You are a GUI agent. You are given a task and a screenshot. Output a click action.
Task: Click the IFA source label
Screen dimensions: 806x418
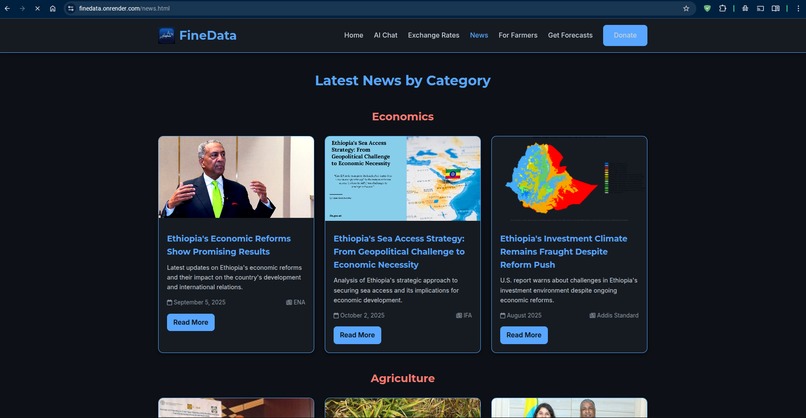tap(468, 315)
